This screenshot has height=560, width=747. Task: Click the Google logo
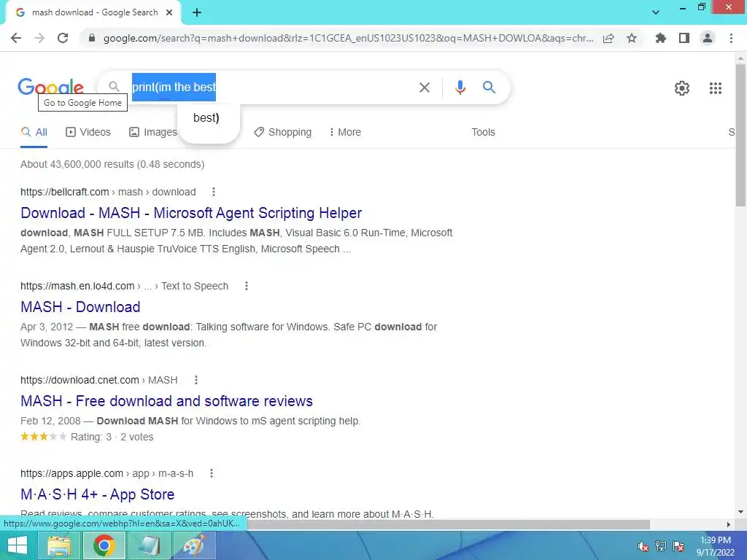(x=51, y=87)
